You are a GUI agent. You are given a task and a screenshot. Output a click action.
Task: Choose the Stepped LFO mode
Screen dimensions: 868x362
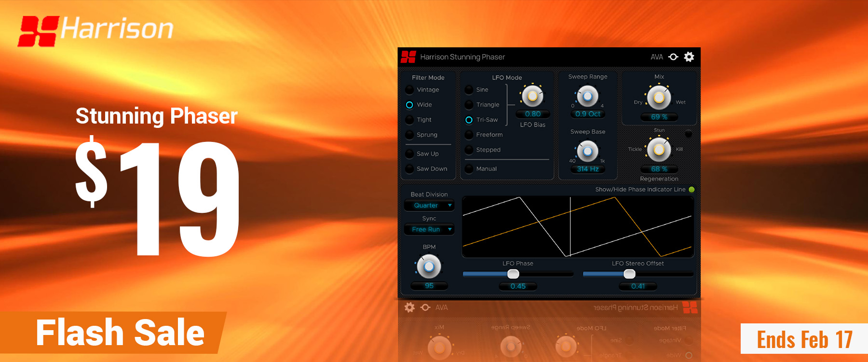(469, 150)
